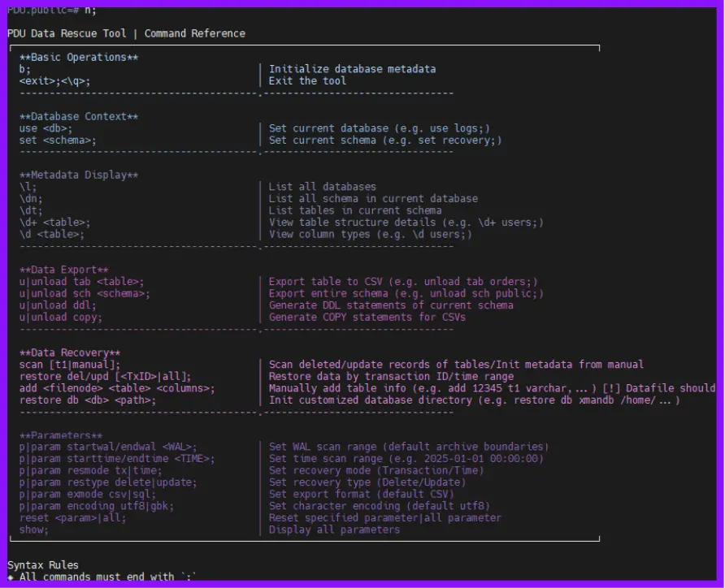Click 'p|param startwal/endwal <WAL>;' command
The width and height of the screenshot is (725, 588).
tap(108, 447)
